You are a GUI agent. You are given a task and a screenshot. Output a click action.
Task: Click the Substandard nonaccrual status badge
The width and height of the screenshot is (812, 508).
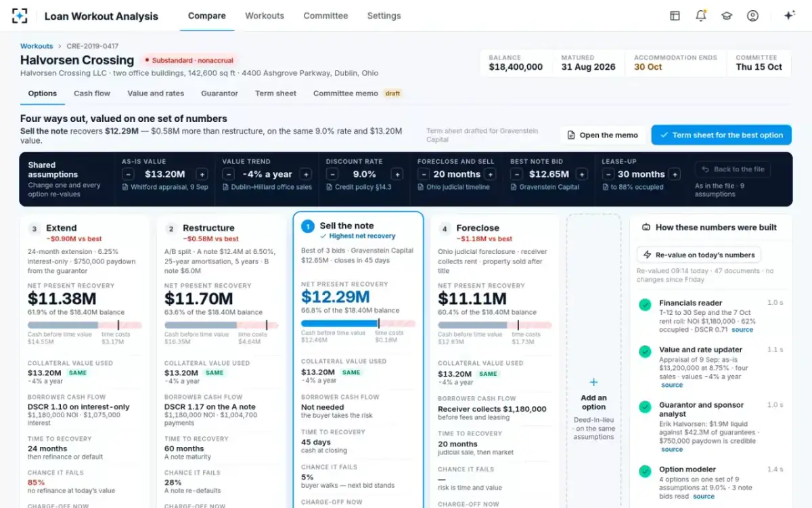click(x=188, y=60)
